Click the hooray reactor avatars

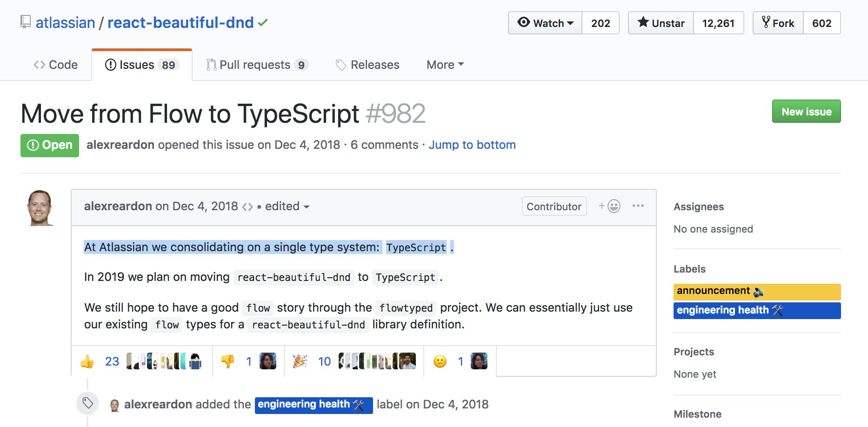(377, 361)
